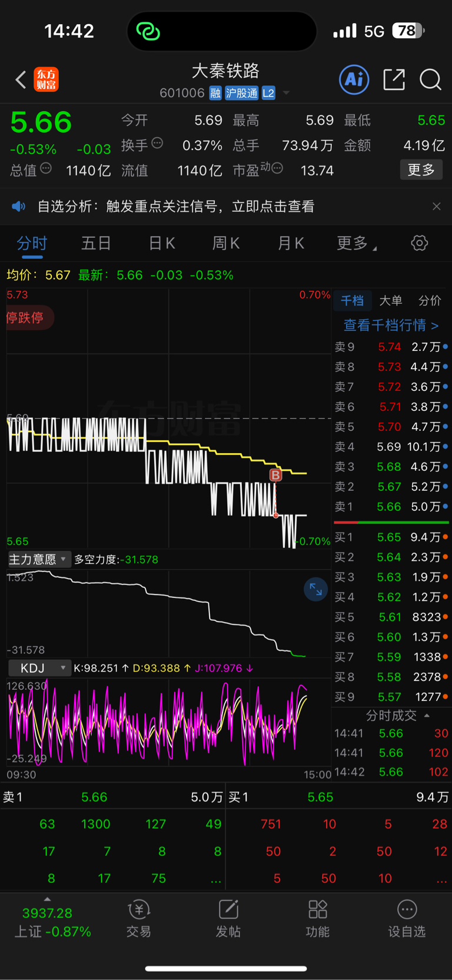Open the Ai assistant icon

pyautogui.click(x=354, y=79)
